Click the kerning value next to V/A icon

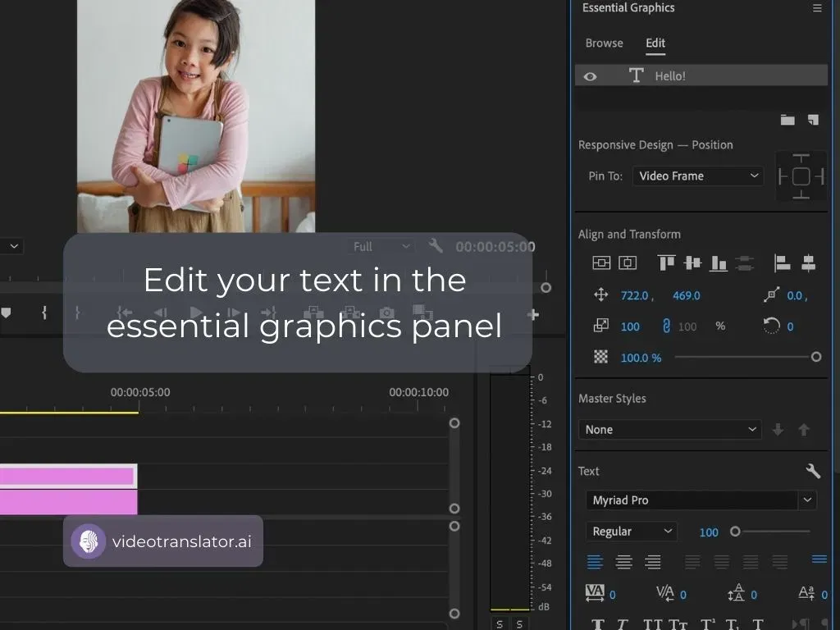[x=683, y=595]
